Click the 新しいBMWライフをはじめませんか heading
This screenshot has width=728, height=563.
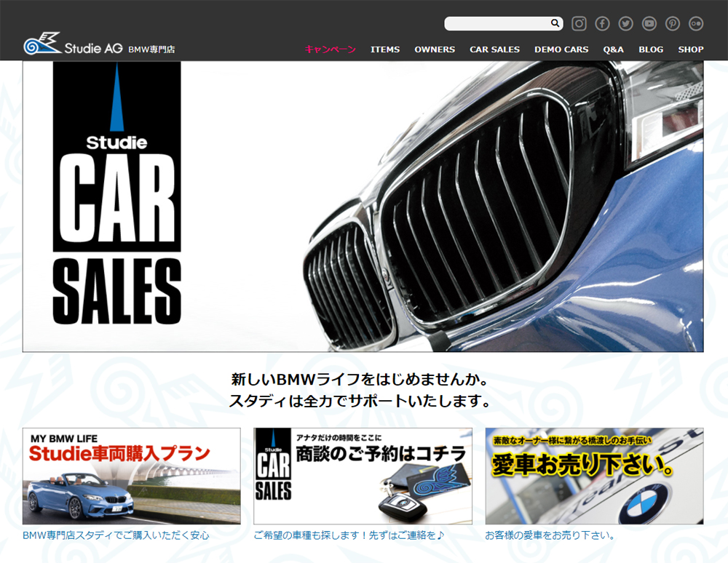tap(360, 380)
